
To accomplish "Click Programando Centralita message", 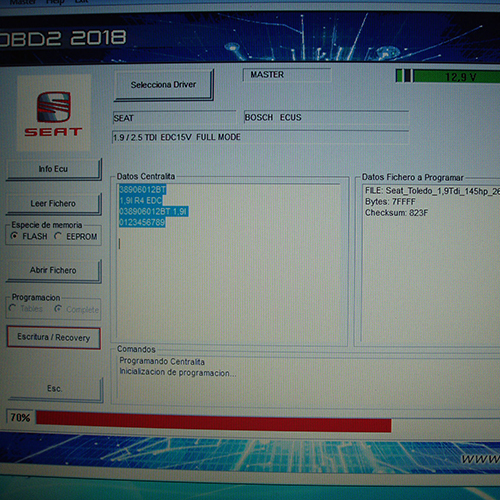I will 162,361.
